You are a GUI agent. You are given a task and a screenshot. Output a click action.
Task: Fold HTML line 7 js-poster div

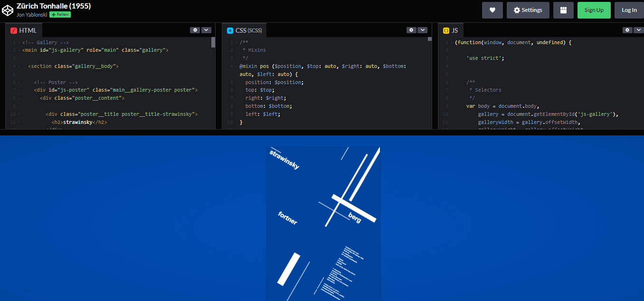pyautogui.click(x=19, y=90)
